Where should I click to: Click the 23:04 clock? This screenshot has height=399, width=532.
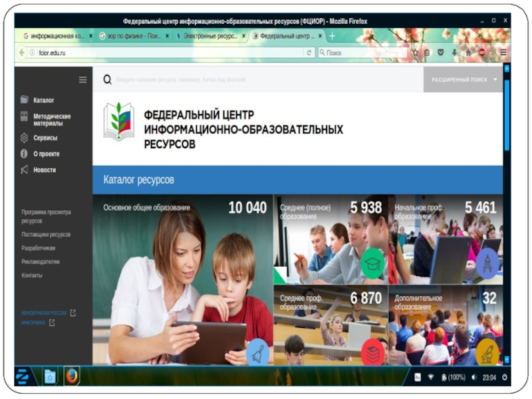tap(489, 377)
